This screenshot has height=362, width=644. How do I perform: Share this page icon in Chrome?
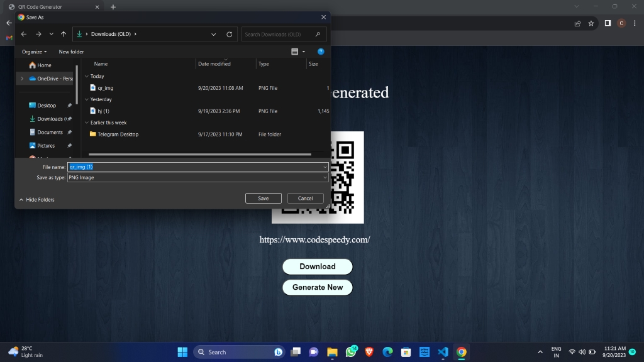pyautogui.click(x=577, y=23)
